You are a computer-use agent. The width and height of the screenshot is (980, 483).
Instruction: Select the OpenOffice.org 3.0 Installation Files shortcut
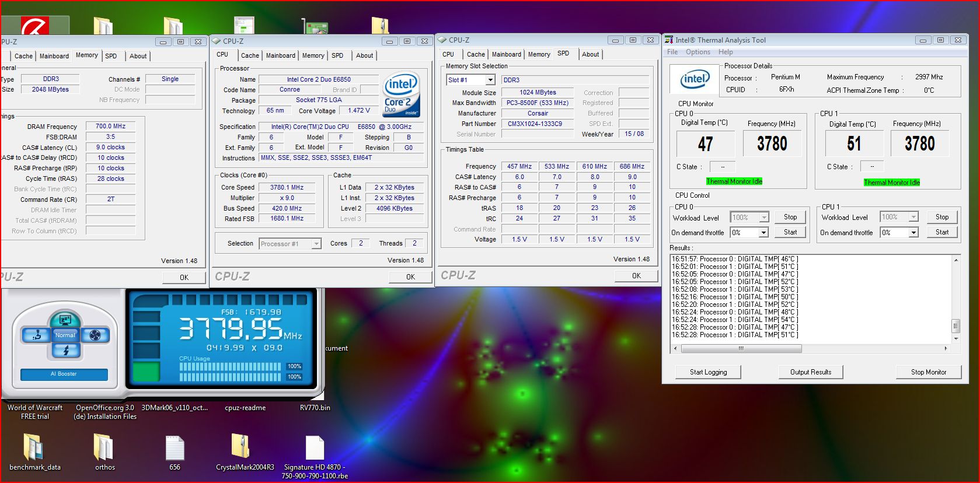coord(105,412)
